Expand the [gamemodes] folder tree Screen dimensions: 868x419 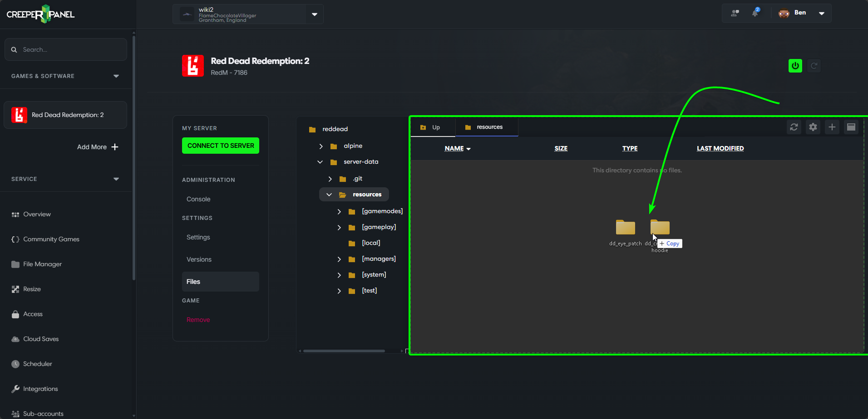339,211
